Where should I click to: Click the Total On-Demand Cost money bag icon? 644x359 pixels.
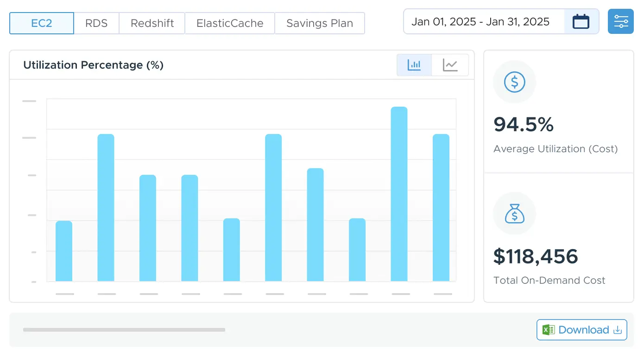pyautogui.click(x=514, y=213)
